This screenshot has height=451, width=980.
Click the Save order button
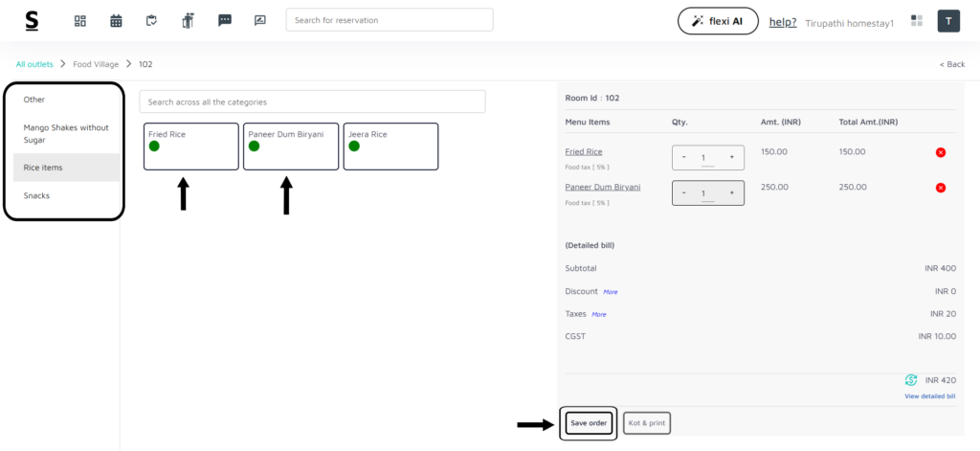point(589,422)
